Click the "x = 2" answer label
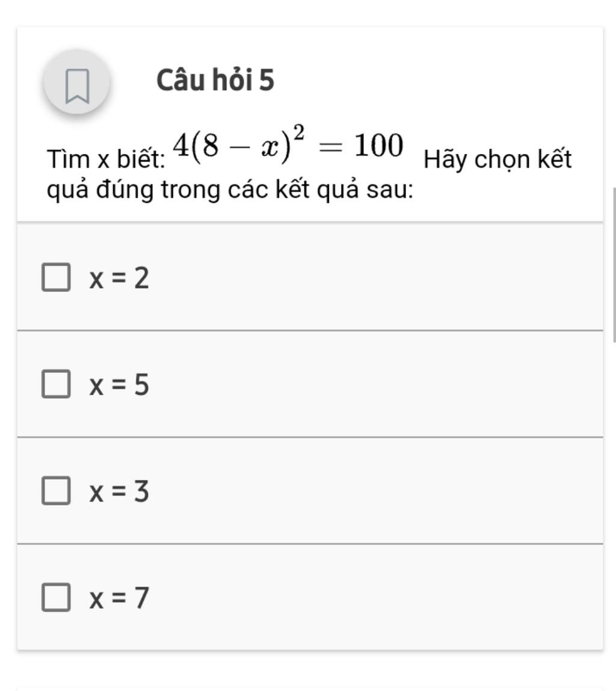Image resolution: width=616 pixels, height=691 pixels. tap(119, 278)
